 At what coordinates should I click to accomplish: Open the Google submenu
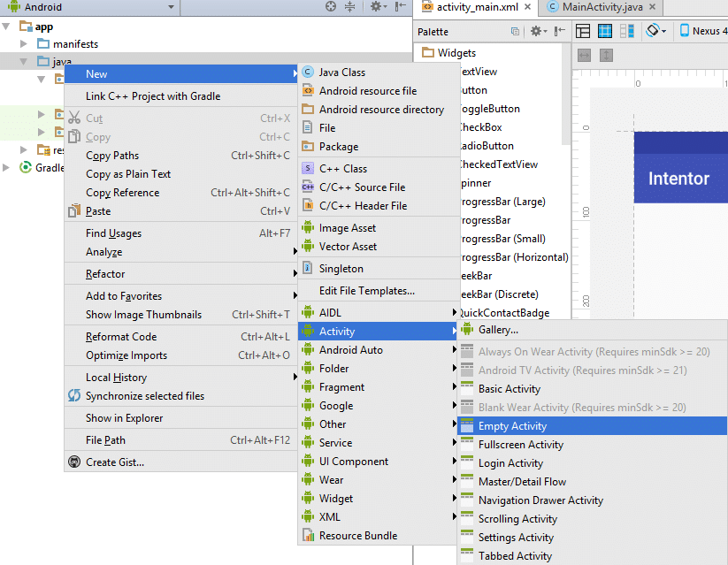pyautogui.click(x=379, y=406)
